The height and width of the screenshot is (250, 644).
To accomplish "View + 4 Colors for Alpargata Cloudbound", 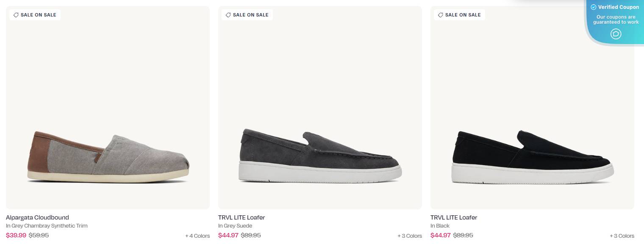I will (x=197, y=236).
